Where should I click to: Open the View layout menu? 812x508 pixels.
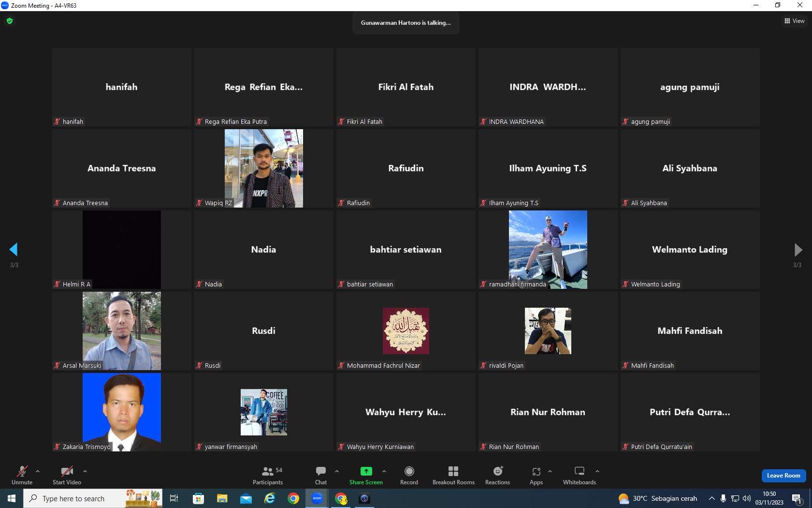click(x=795, y=21)
